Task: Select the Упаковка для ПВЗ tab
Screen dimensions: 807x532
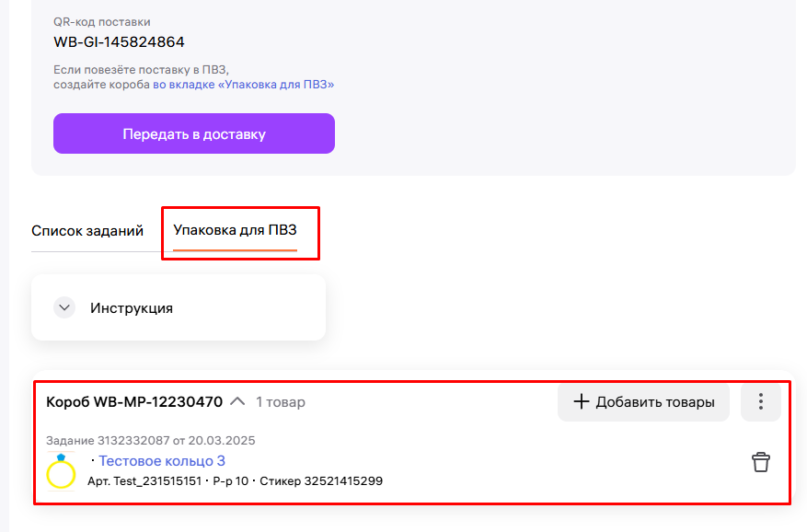Action: [236, 230]
